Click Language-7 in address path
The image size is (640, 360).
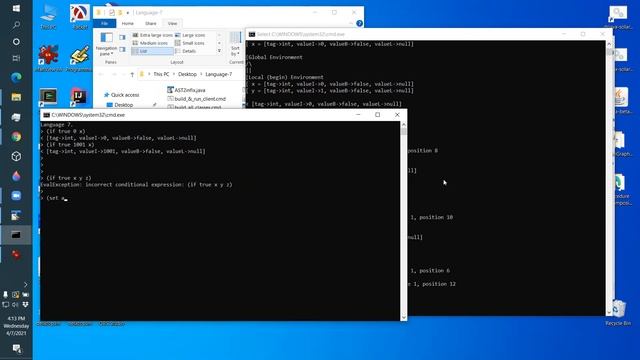pos(219,74)
